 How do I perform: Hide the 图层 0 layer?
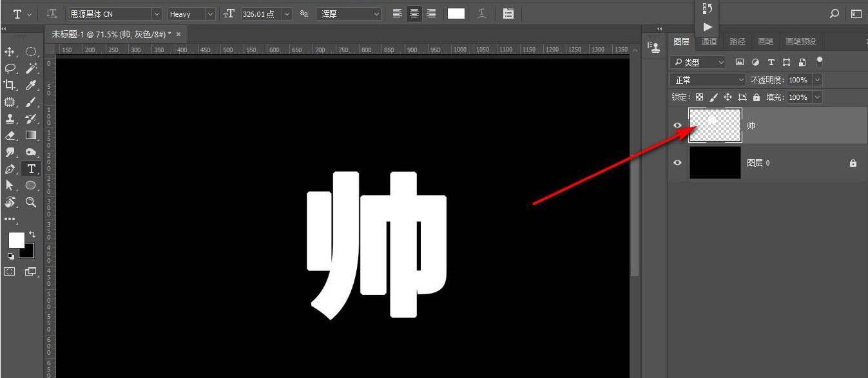[x=677, y=162]
